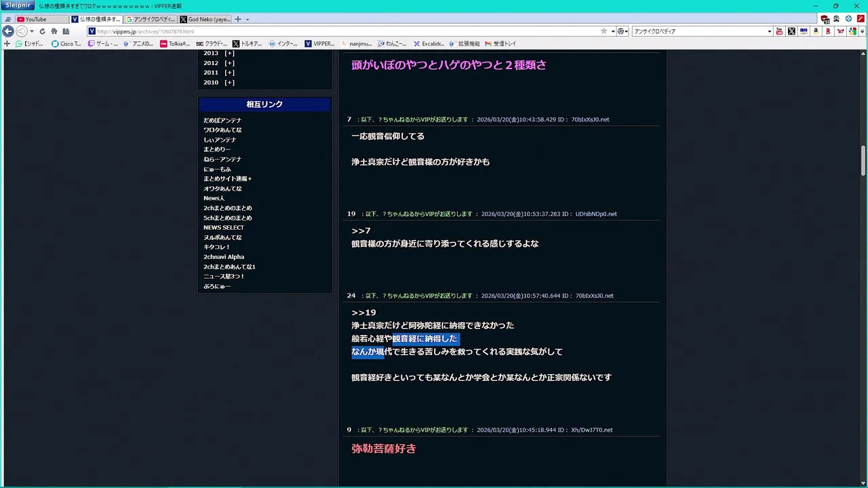Click the Rakuten search engine icon

[x=828, y=31]
